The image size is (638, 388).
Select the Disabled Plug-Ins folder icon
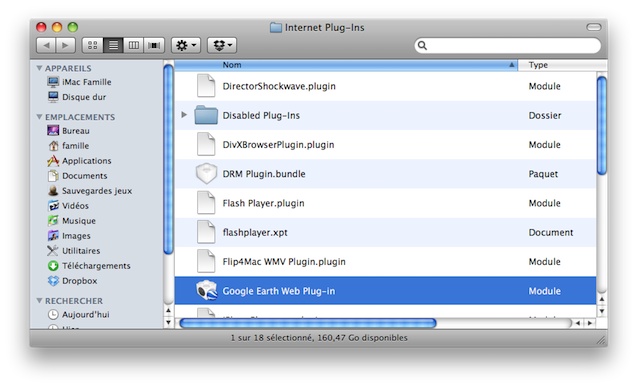click(x=206, y=115)
